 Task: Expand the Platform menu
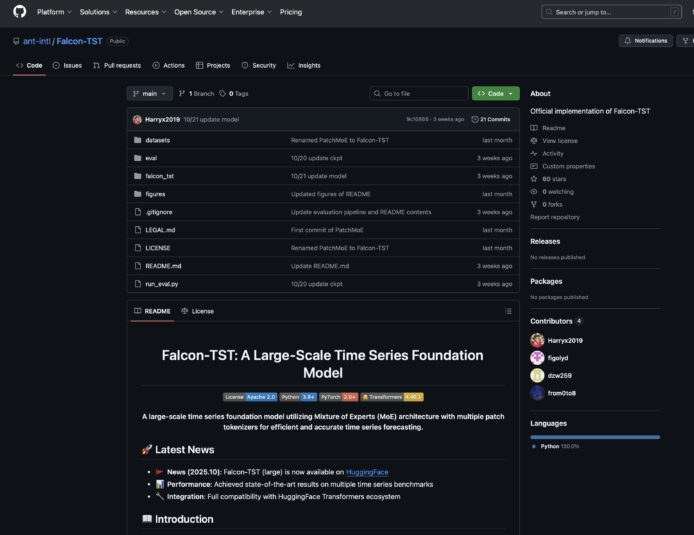[x=54, y=12]
